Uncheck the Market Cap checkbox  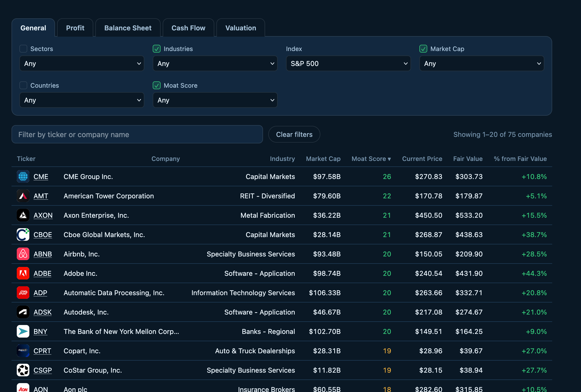[423, 49]
